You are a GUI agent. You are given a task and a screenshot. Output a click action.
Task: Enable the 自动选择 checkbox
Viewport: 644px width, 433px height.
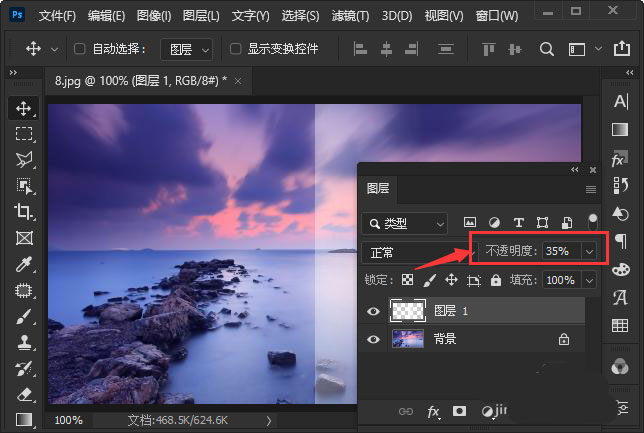(x=80, y=49)
